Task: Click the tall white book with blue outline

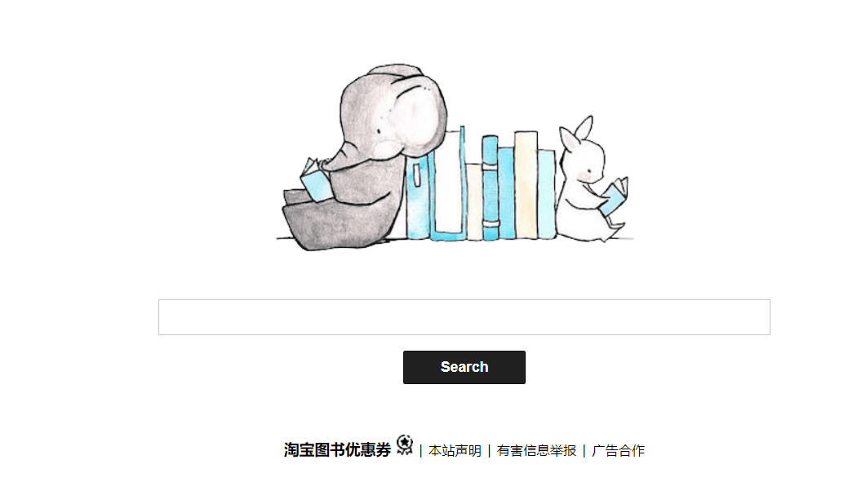Action: tap(448, 183)
